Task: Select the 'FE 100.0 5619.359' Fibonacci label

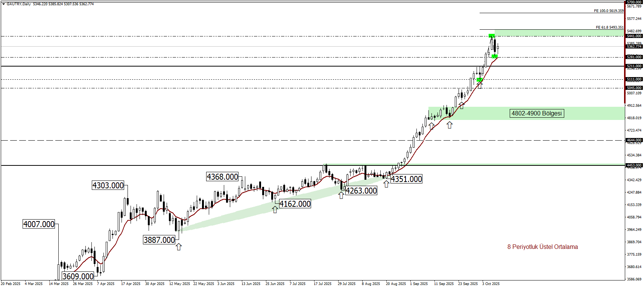Action: tap(609, 11)
